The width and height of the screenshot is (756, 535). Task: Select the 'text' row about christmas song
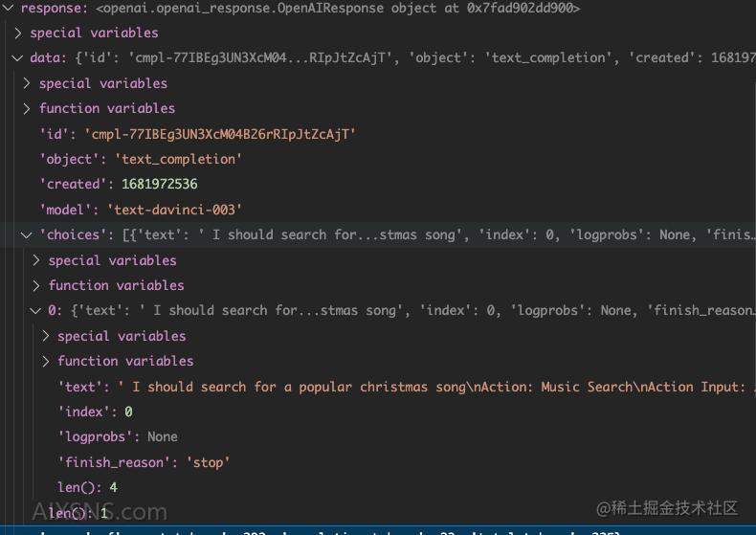[x=378, y=387]
